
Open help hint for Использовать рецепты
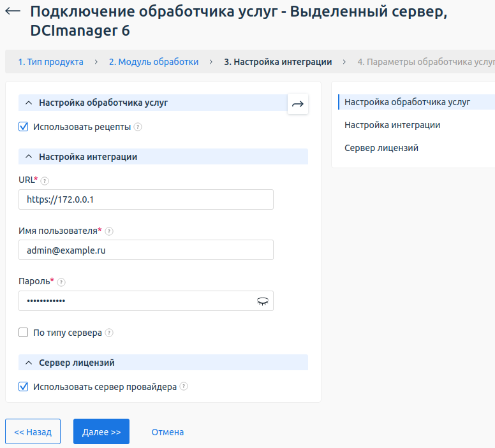pyautogui.click(x=138, y=127)
